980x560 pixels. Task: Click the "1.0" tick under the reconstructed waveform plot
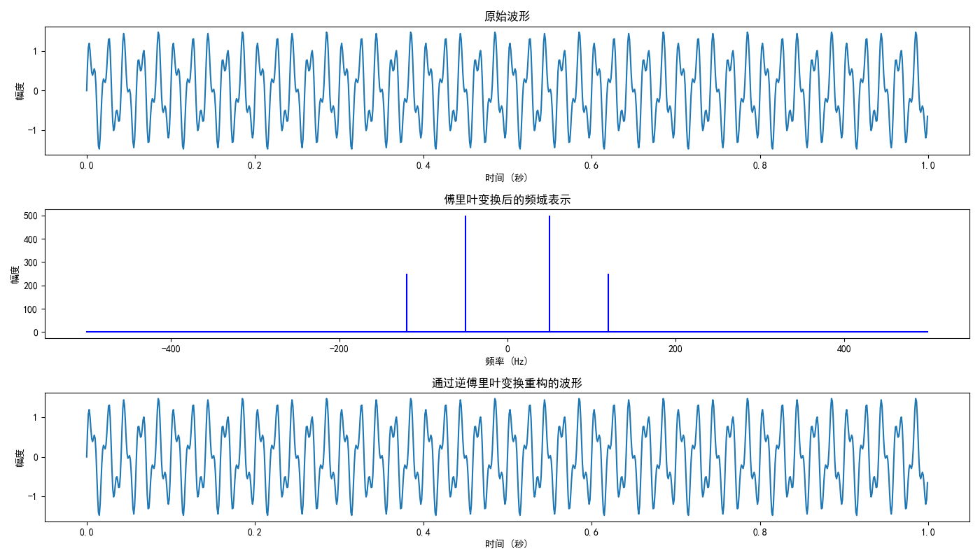click(928, 531)
